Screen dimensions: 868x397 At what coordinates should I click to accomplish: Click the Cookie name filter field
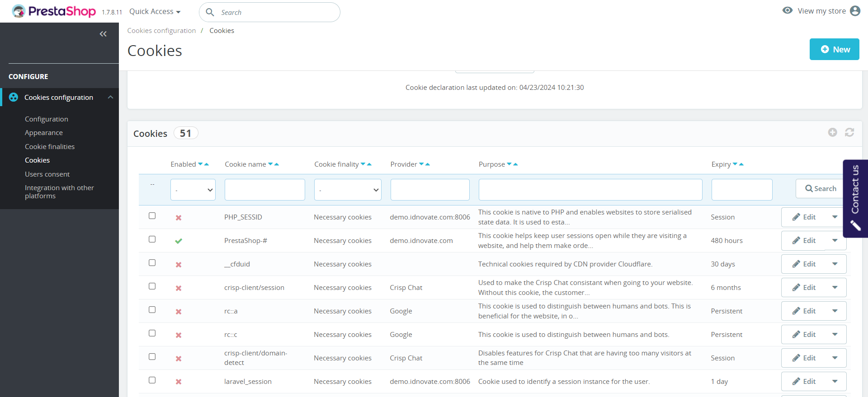click(265, 190)
